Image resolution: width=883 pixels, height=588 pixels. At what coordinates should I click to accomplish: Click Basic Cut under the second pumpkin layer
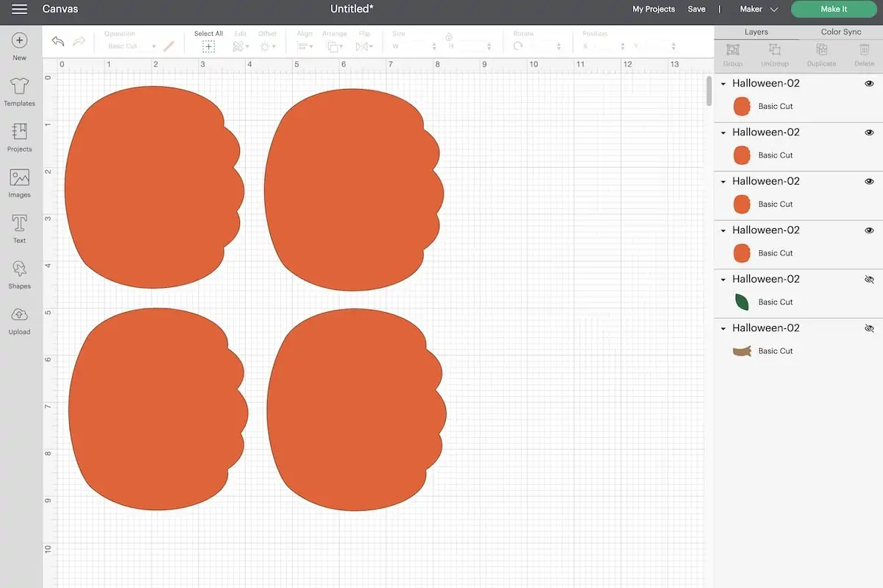coord(776,155)
